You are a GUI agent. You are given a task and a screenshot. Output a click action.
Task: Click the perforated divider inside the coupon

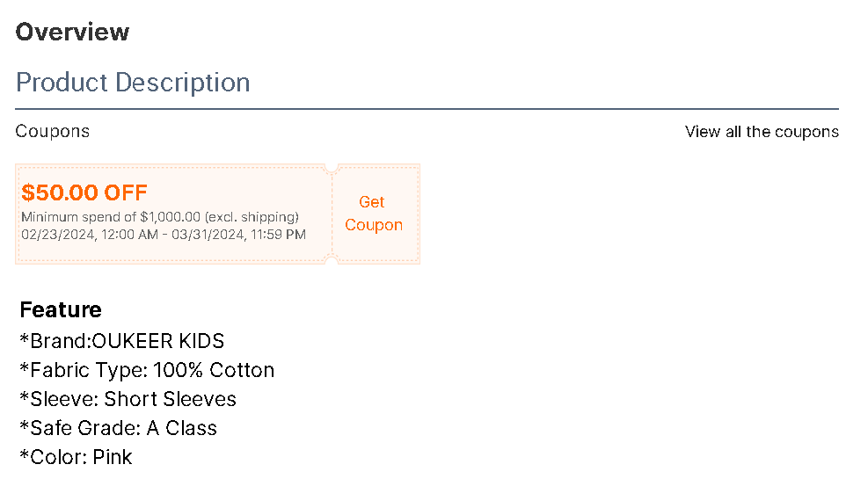coord(332,214)
